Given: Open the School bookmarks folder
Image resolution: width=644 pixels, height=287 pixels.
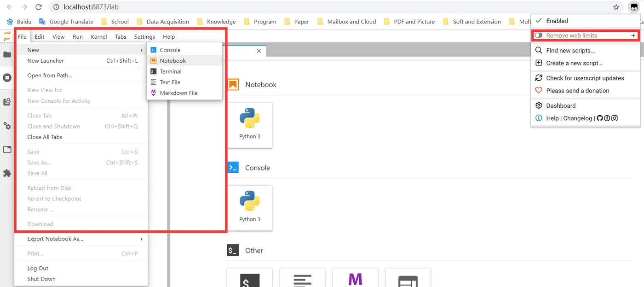Looking at the screenshot, I should [x=115, y=22].
